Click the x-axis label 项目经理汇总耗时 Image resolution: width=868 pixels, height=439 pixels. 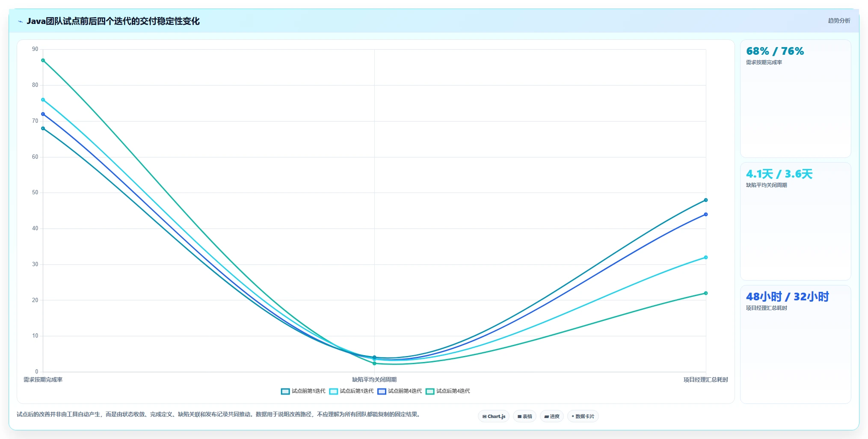[x=706, y=380]
